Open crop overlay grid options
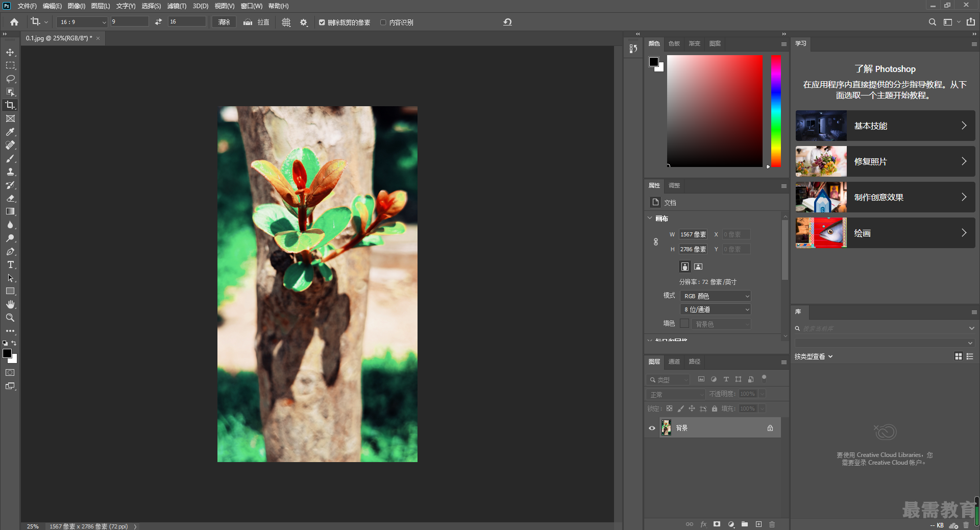This screenshot has height=530, width=980. 286,22
